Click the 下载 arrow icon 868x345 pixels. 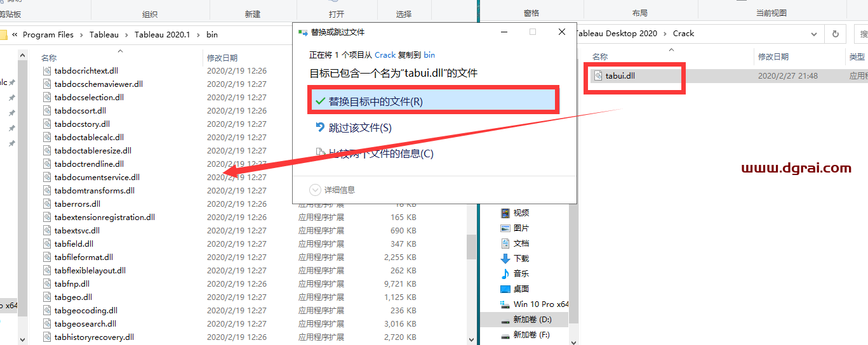tap(505, 259)
